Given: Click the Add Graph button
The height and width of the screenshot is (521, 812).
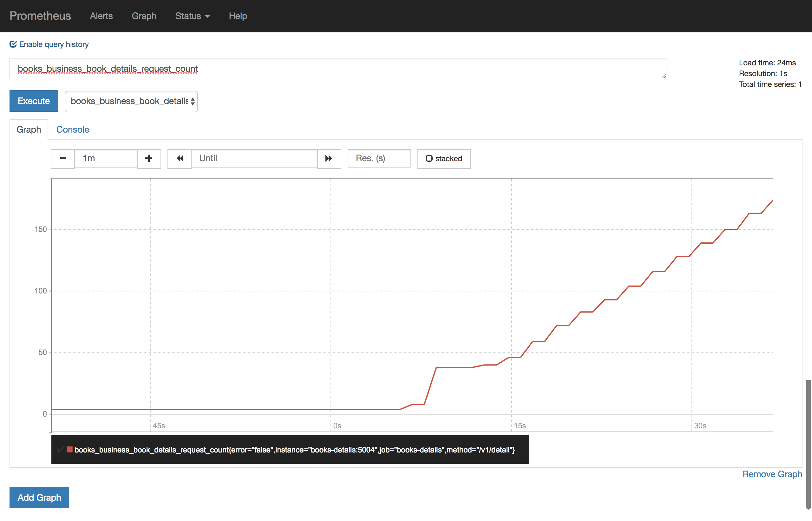Looking at the screenshot, I should pos(39,497).
